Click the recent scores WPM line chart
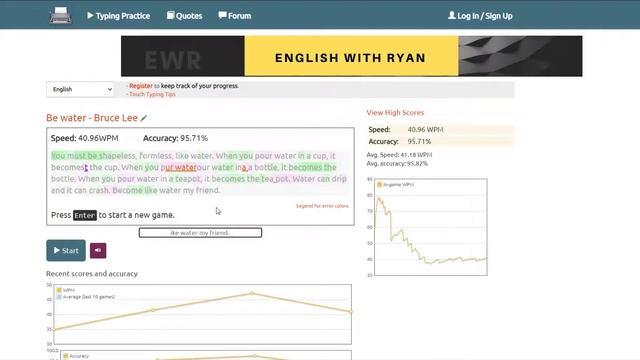This screenshot has width=640, height=360. tap(202, 314)
